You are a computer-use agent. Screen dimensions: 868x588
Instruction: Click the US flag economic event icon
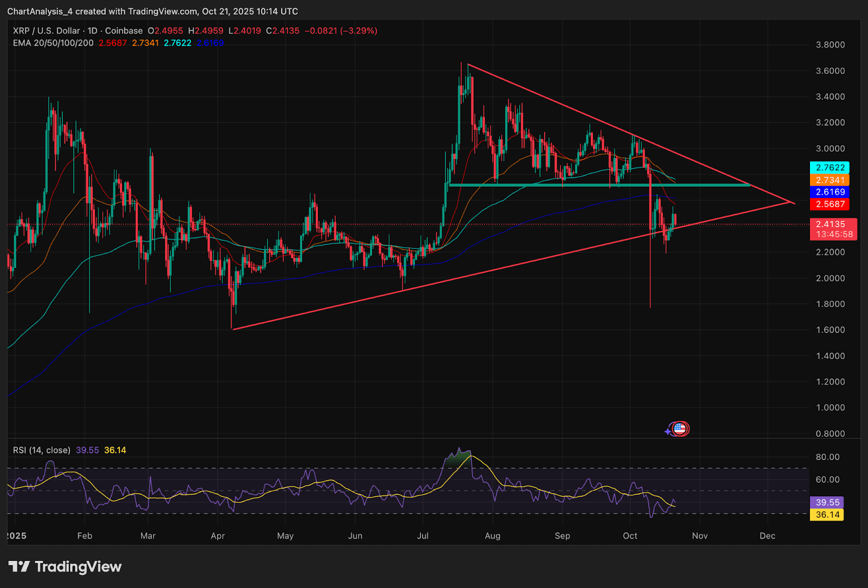tap(680, 429)
